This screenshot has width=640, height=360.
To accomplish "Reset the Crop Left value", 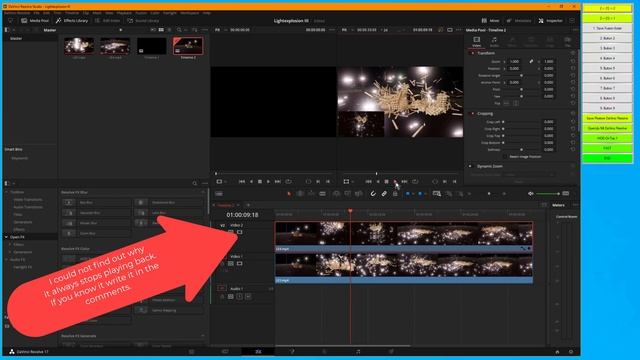I will coord(573,122).
